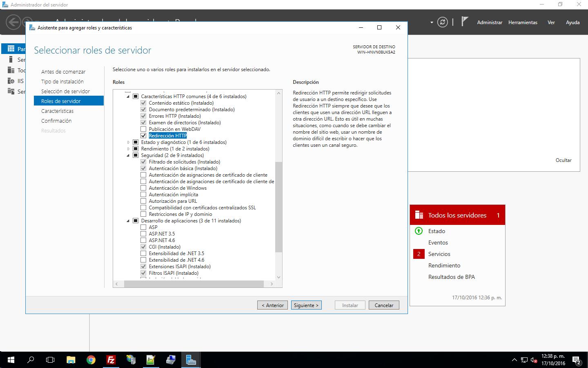The height and width of the screenshot is (368, 588).
Task: Open File Explorer from the taskbar
Action: (71, 360)
